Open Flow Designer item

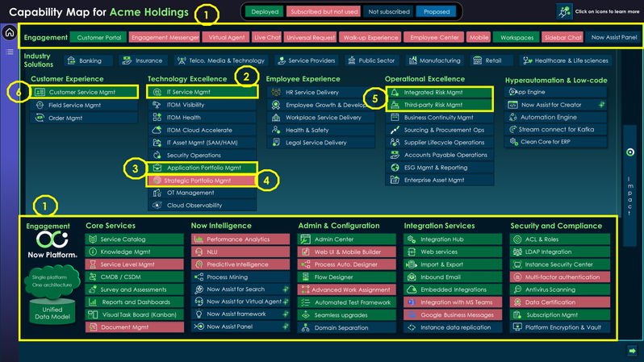coord(347,277)
